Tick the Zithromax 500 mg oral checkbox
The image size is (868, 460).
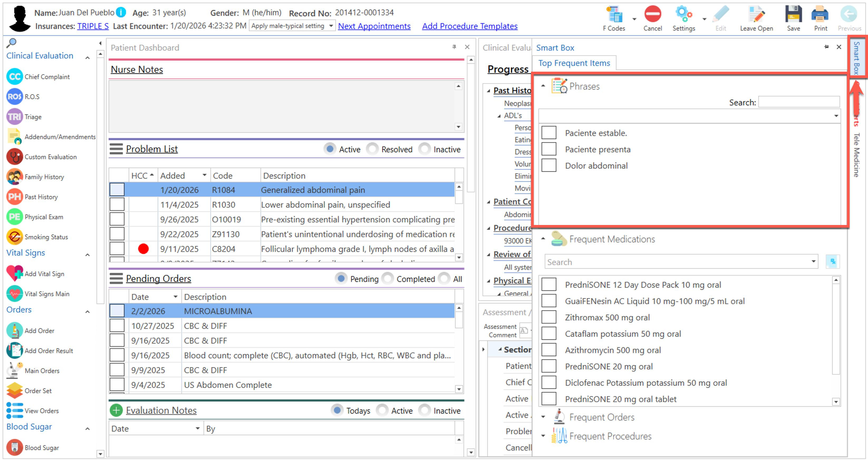point(549,317)
